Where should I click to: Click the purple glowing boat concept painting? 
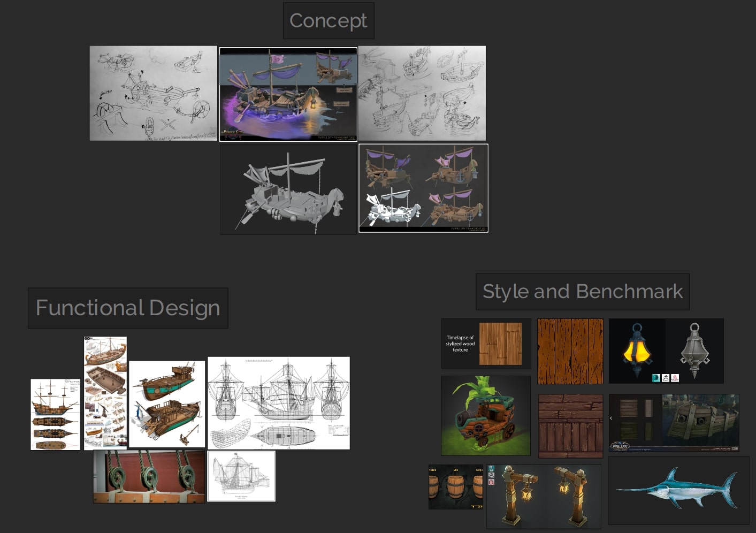coord(288,94)
